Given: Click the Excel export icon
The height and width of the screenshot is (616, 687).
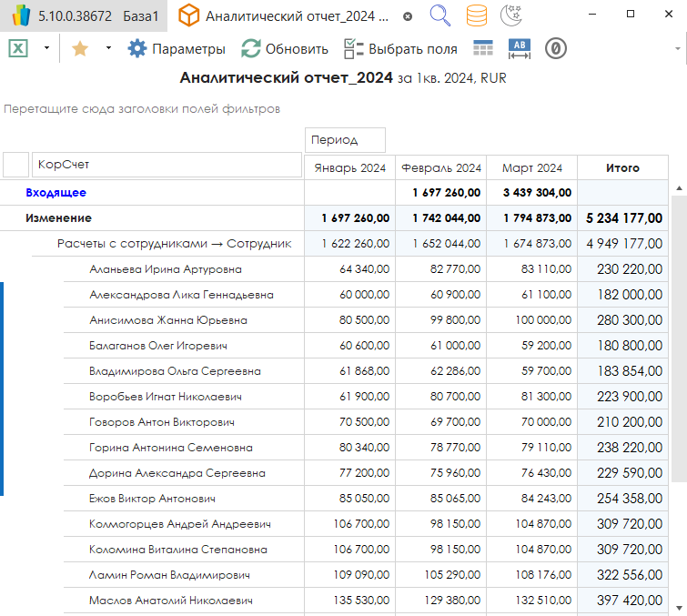Looking at the screenshot, I should (18, 48).
